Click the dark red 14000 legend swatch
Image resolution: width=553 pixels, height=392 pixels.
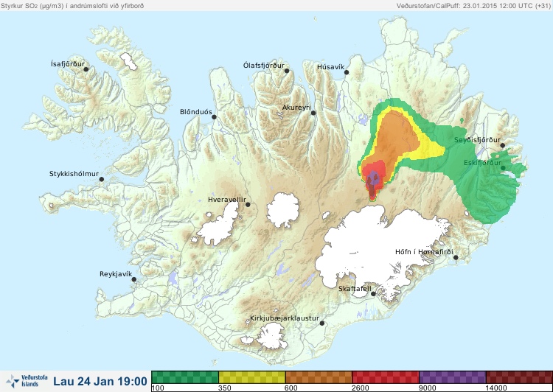[x=519, y=377]
